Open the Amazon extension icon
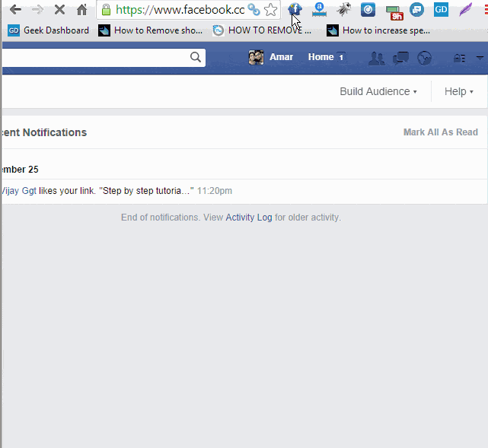488x448 pixels. coord(319,10)
